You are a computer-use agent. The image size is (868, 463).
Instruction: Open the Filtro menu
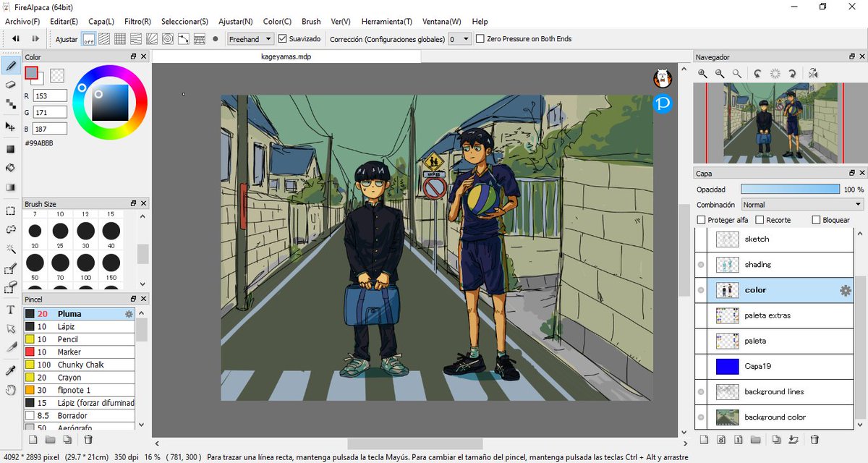click(x=137, y=21)
